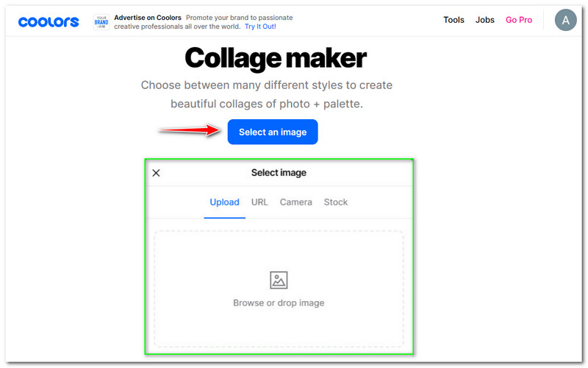Open the Stock tab

coord(336,202)
